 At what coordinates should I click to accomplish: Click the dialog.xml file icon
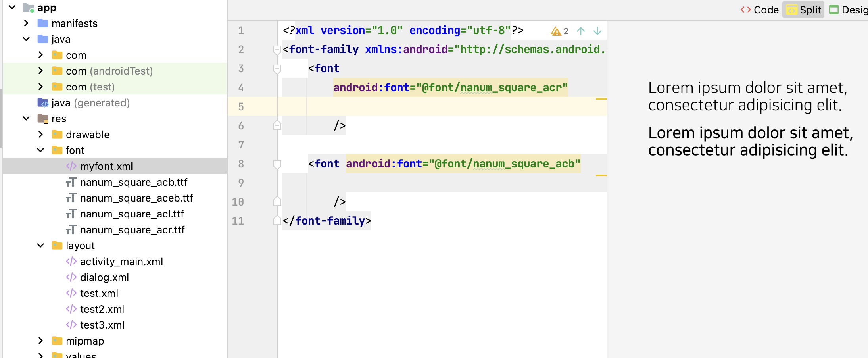[x=71, y=277]
